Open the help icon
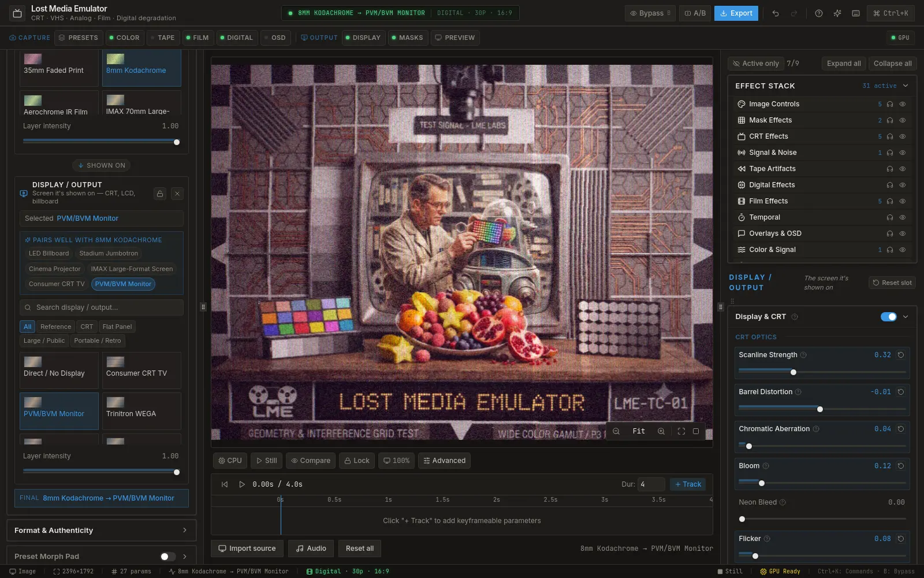 coord(819,13)
